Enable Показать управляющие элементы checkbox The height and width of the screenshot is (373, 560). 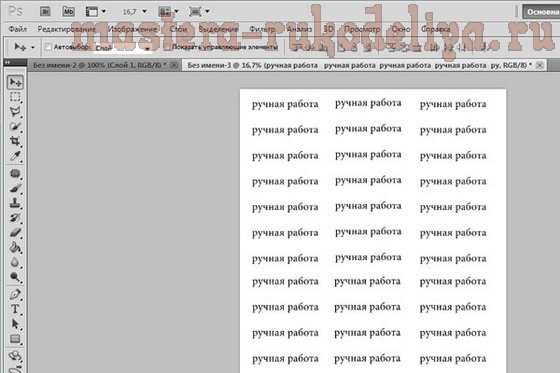point(166,47)
